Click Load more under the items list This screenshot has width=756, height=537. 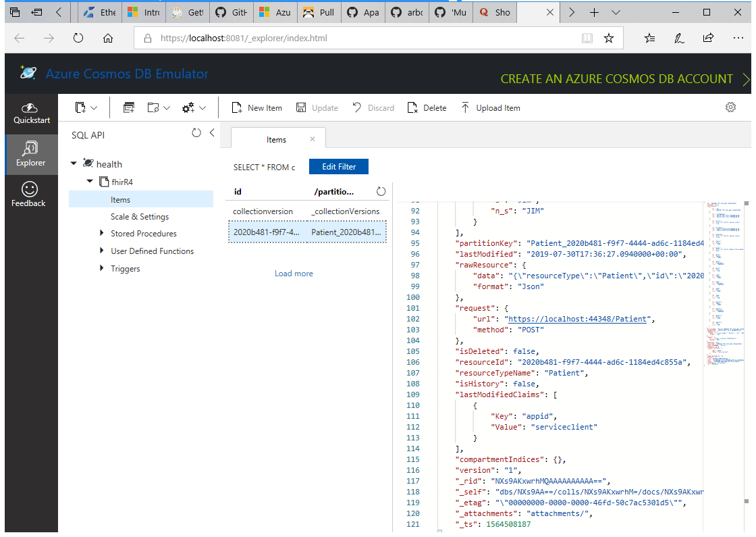[x=294, y=273]
